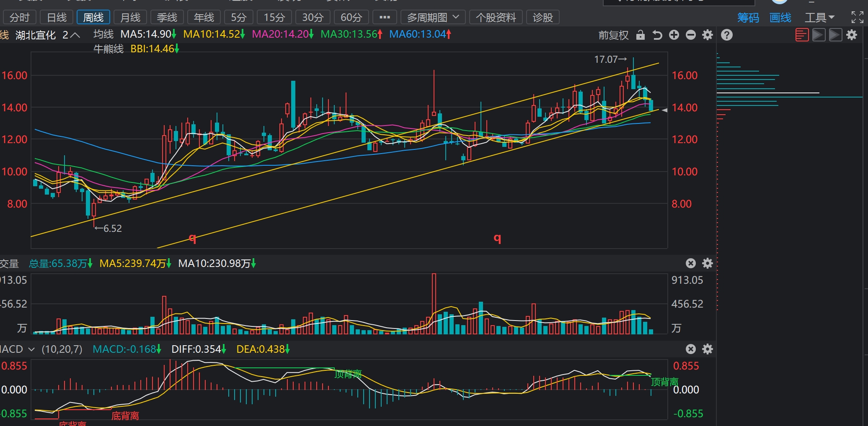Click the tallest red bar in the volume panel

click(434, 303)
